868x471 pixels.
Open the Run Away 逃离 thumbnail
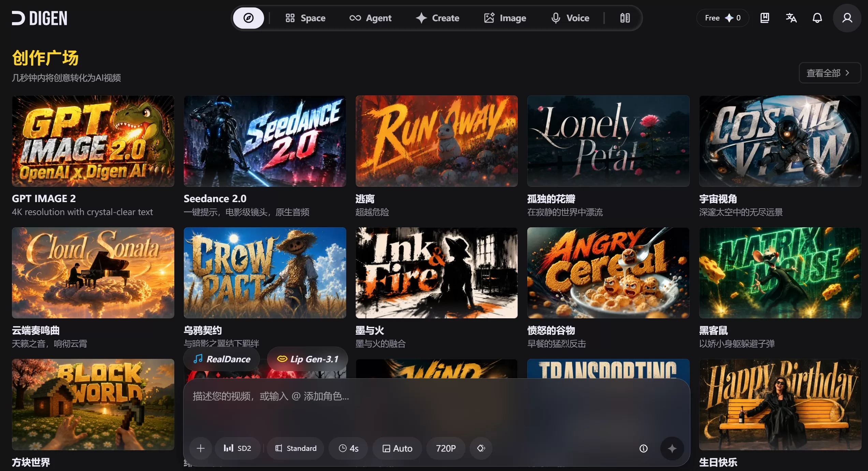437,141
